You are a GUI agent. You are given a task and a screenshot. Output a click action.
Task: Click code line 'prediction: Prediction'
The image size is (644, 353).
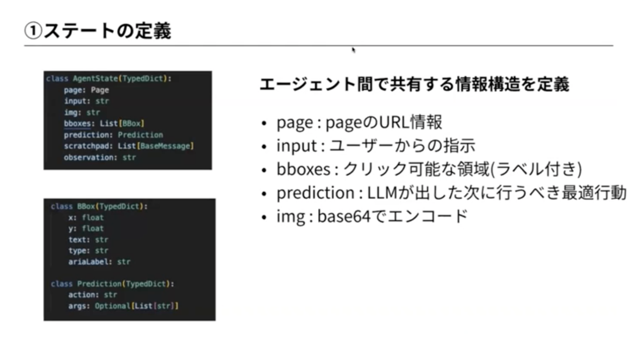[x=113, y=135]
